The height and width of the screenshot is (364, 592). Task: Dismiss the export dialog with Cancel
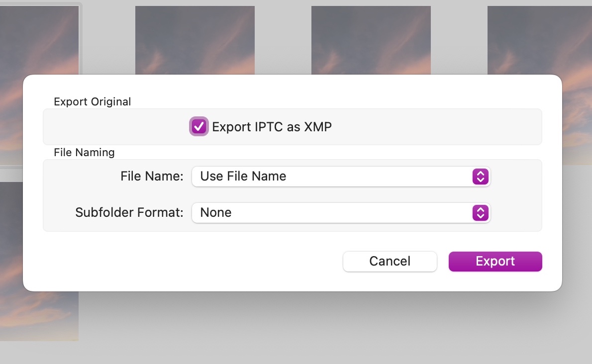(390, 261)
